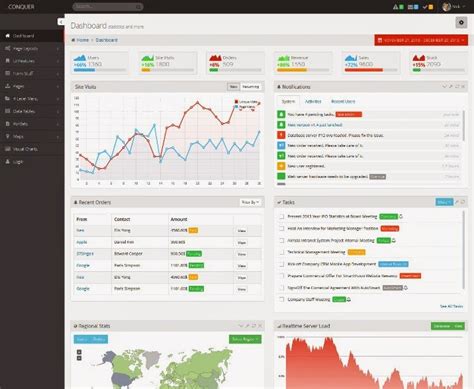Open the Filter By dropdown in Recent Orders
The height and width of the screenshot is (389, 474).
[x=250, y=202]
